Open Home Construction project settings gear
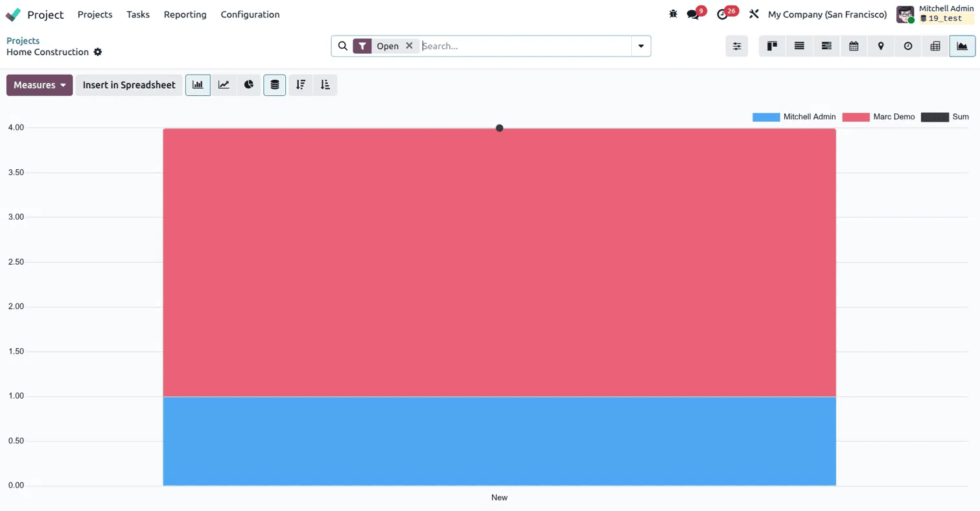 click(x=98, y=52)
